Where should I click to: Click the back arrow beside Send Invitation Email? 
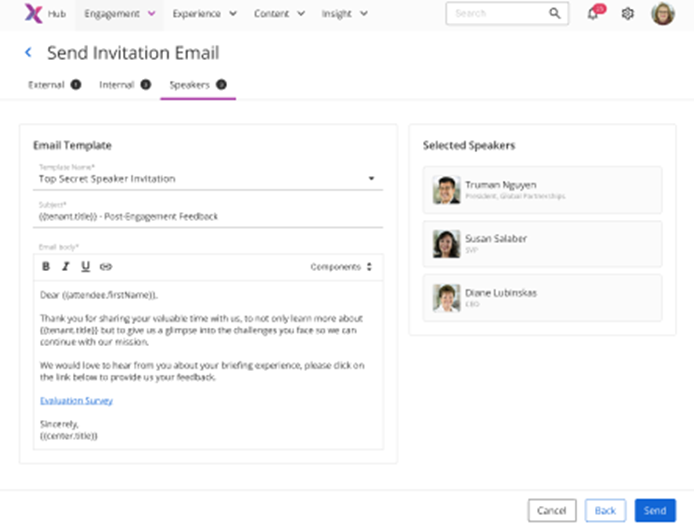(x=28, y=53)
